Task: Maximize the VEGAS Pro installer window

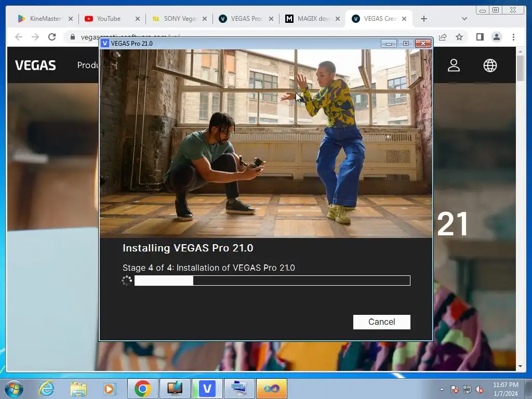Action: tap(406, 44)
